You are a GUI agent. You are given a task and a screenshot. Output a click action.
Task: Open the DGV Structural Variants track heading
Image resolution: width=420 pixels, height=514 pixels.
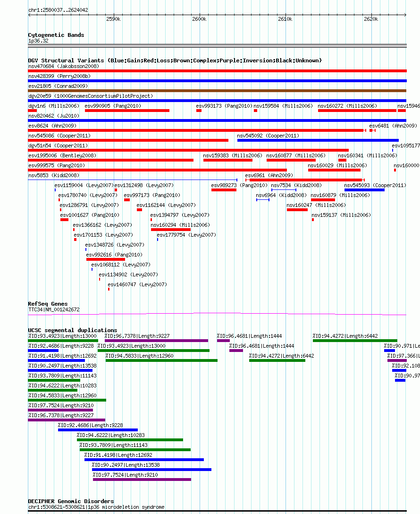(175, 60)
